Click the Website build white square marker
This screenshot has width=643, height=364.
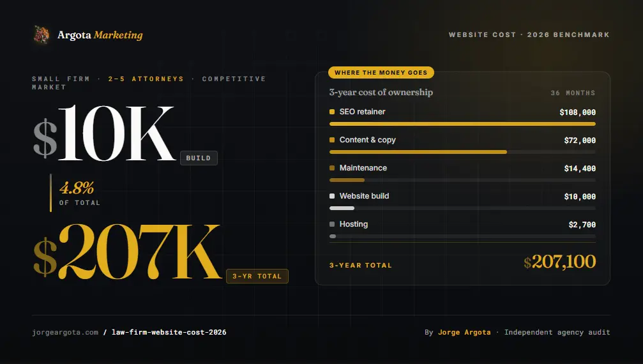pyautogui.click(x=332, y=196)
